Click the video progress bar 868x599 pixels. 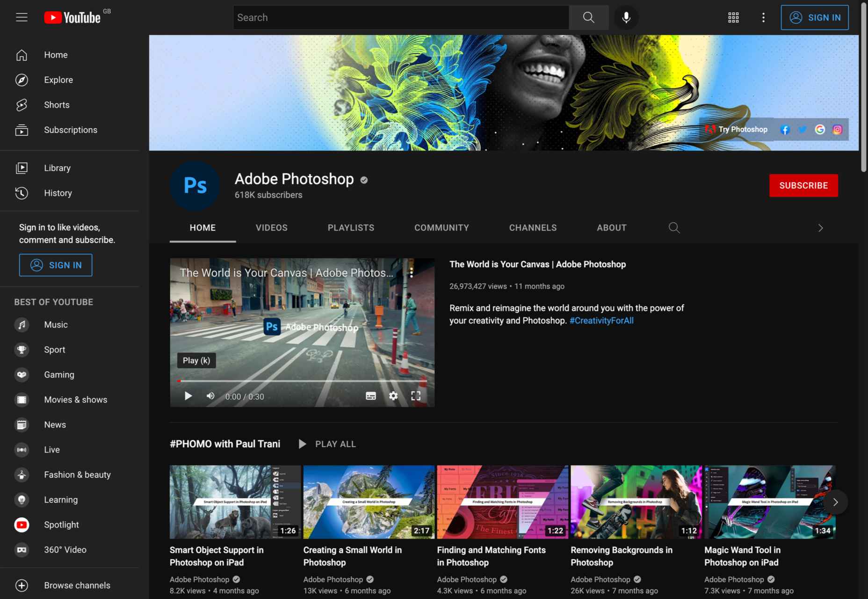(x=302, y=381)
